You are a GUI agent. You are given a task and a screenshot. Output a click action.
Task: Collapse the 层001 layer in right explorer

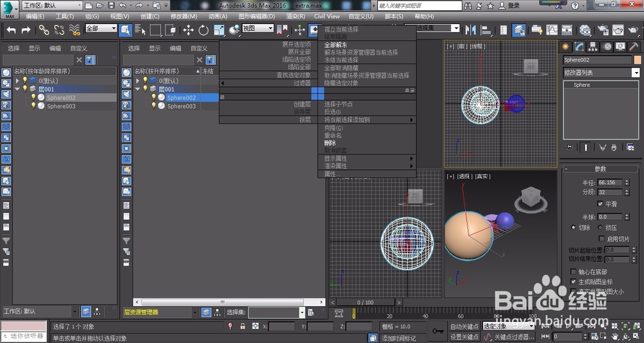coord(138,89)
